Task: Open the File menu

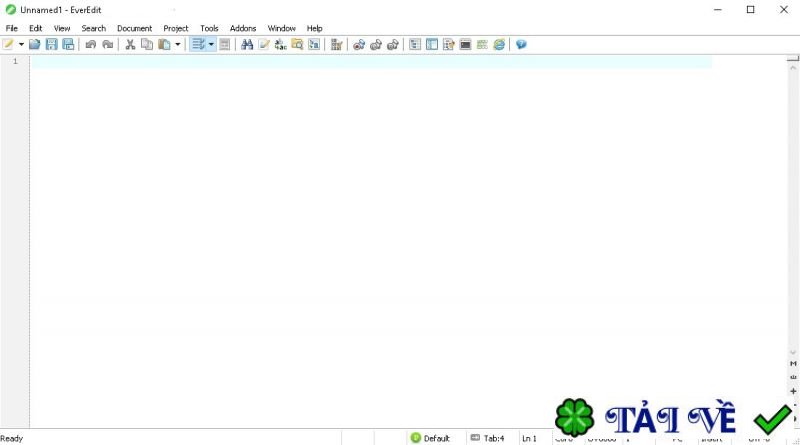Action: tap(12, 28)
